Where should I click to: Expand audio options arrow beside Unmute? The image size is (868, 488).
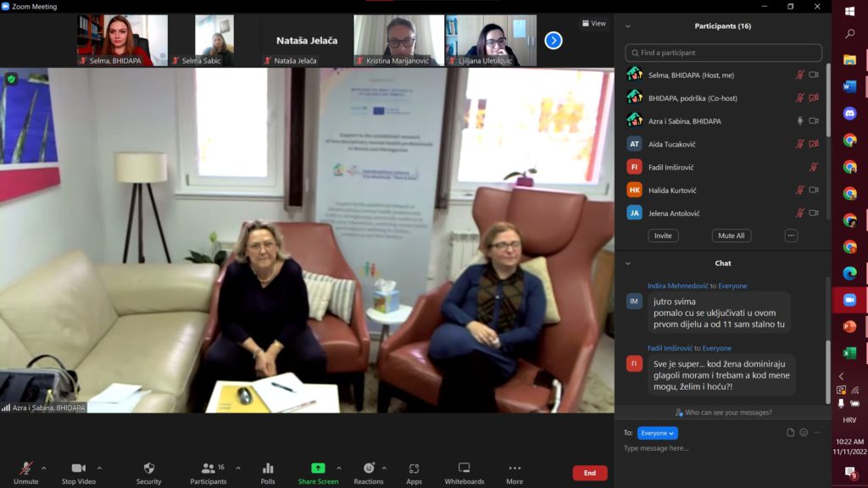pos(44,468)
